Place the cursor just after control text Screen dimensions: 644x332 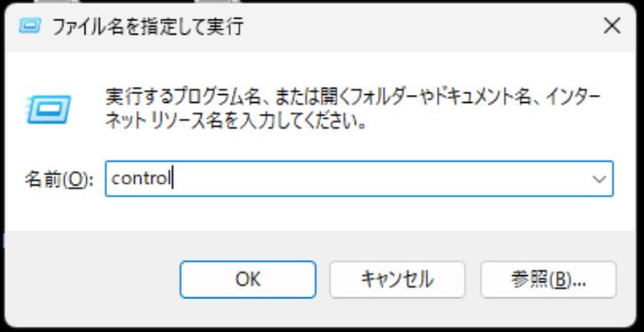tap(173, 179)
